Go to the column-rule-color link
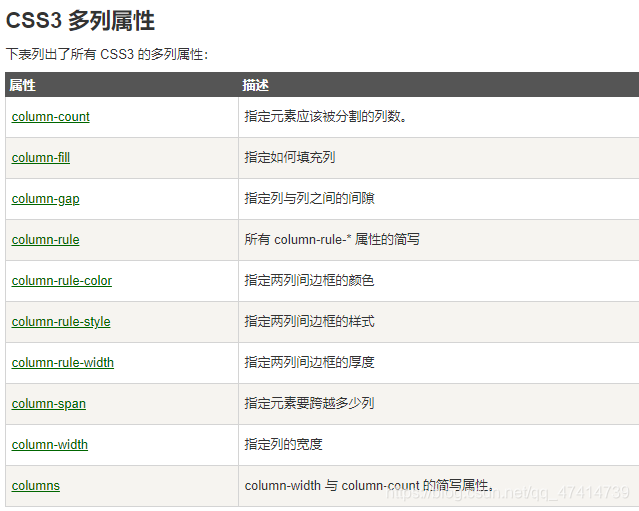Image resolution: width=639 pixels, height=511 pixels. [62, 280]
